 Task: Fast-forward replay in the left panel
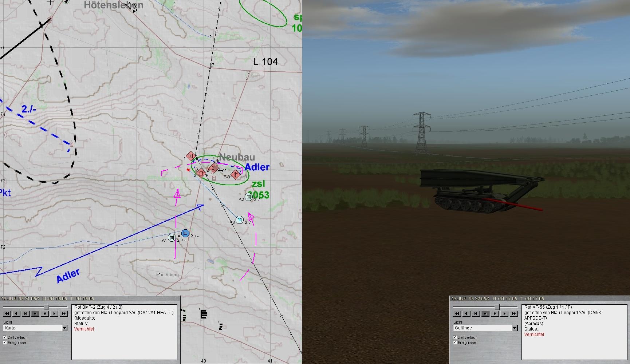click(x=64, y=313)
